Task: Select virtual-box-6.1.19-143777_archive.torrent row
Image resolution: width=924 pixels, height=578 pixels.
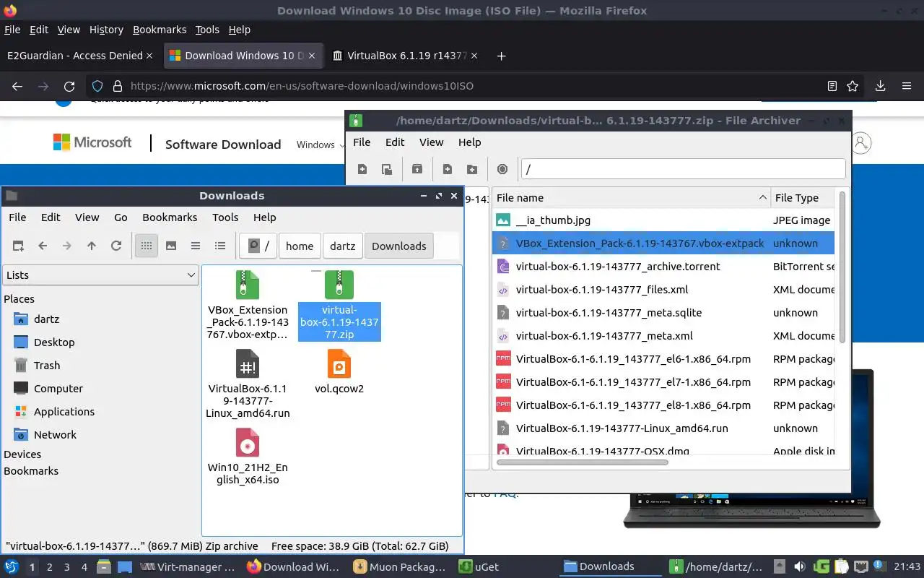Action: point(663,267)
